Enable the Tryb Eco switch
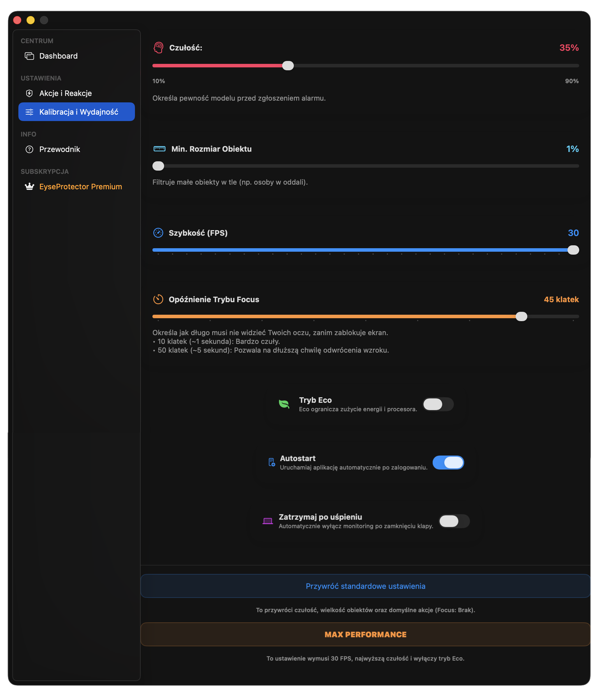 (x=438, y=404)
